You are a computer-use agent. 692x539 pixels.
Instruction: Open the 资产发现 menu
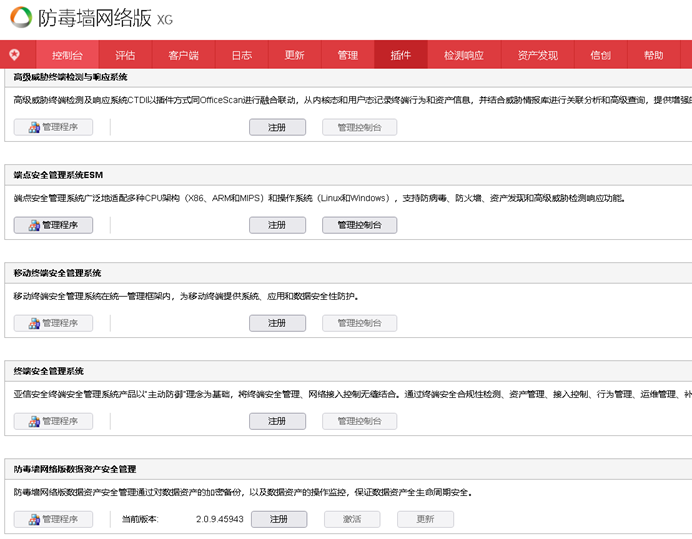coord(538,55)
